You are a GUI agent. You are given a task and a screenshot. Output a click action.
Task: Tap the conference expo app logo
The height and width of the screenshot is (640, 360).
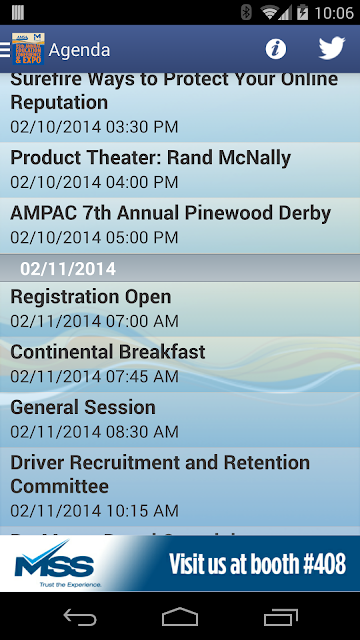[28, 49]
